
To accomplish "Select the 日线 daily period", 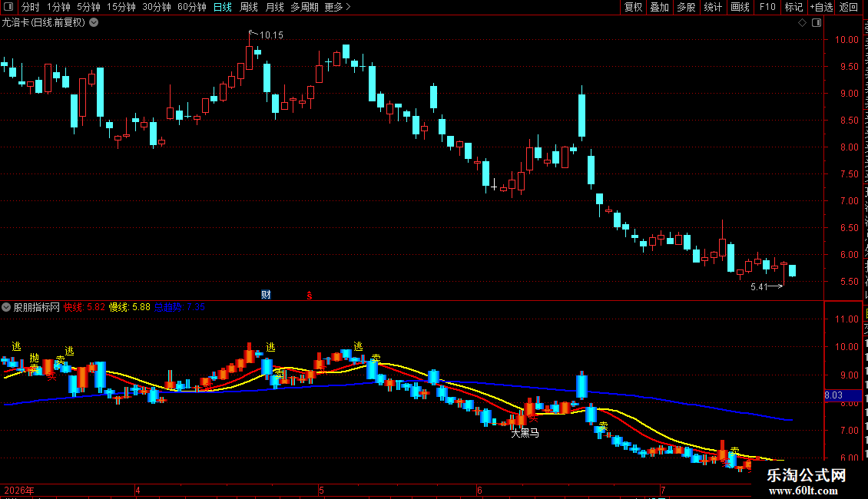I will [x=223, y=7].
